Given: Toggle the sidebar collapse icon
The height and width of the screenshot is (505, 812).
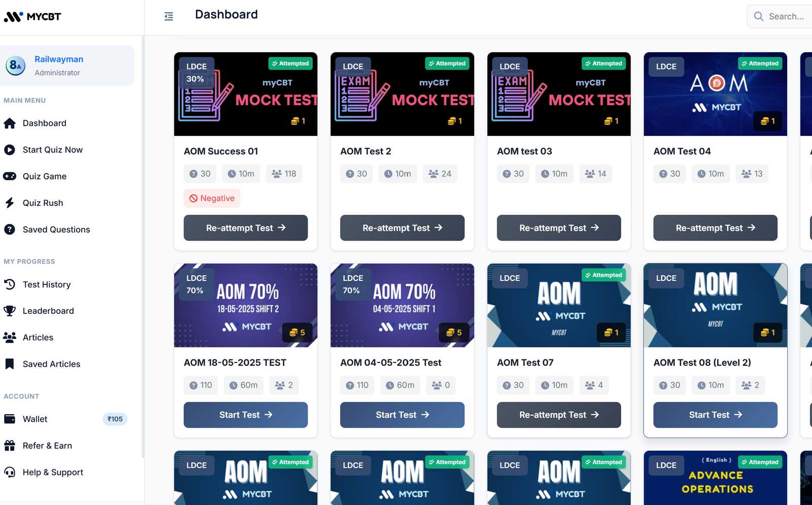Looking at the screenshot, I should coord(168,16).
